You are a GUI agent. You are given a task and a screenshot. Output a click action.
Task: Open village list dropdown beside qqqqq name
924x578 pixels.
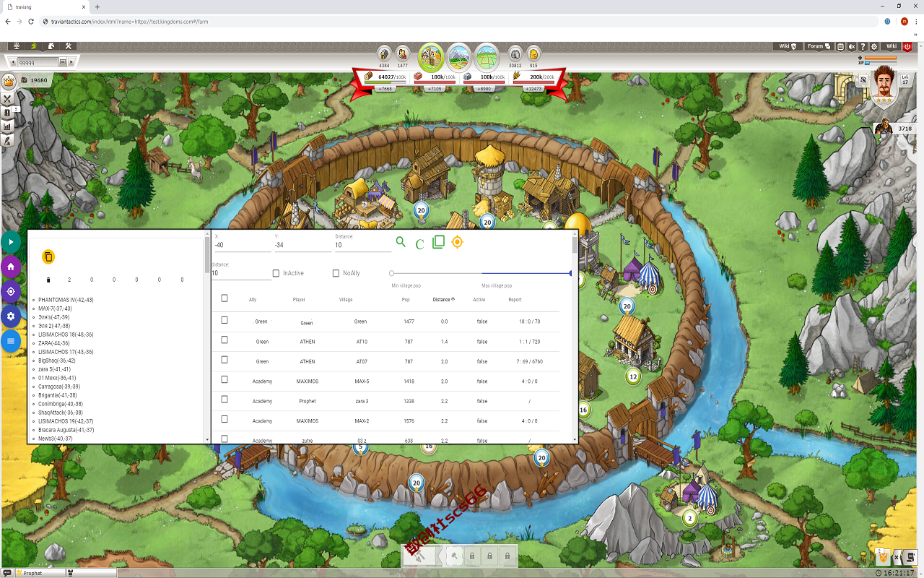click(63, 62)
